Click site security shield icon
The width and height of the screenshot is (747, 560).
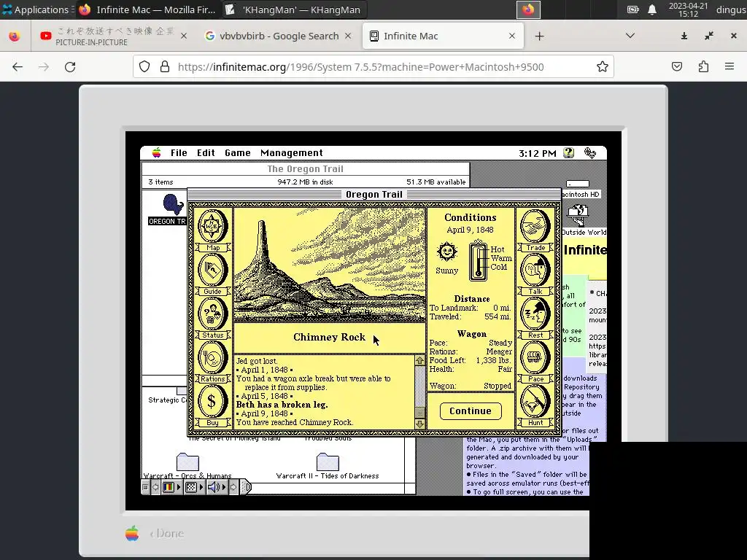coord(144,66)
